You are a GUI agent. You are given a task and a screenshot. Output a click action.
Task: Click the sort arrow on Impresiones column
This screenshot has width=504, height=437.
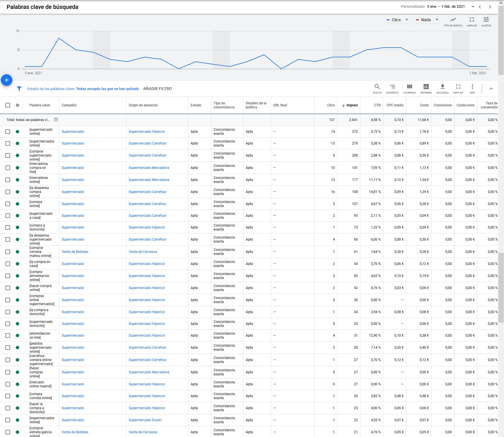(343, 105)
